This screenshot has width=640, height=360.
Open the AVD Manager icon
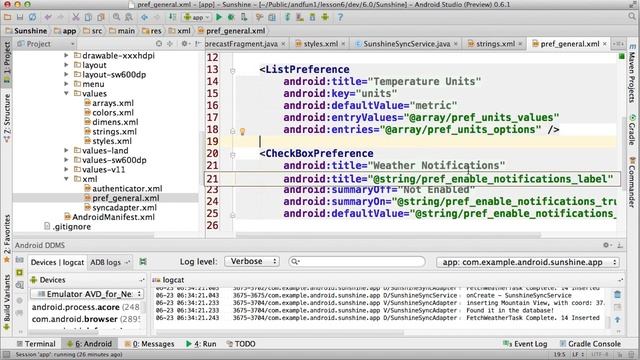pyautogui.click(x=300, y=17)
